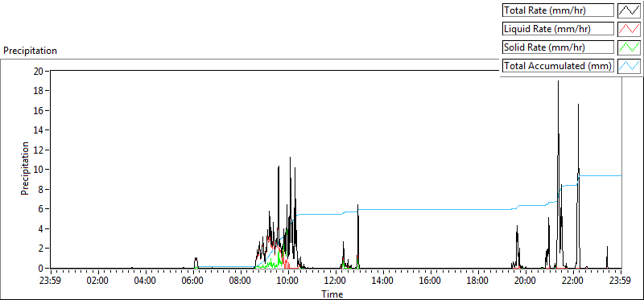Viewport: 644px width, 300px height.
Task: Click the 04:00 time axis label
Action: [x=146, y=282]
